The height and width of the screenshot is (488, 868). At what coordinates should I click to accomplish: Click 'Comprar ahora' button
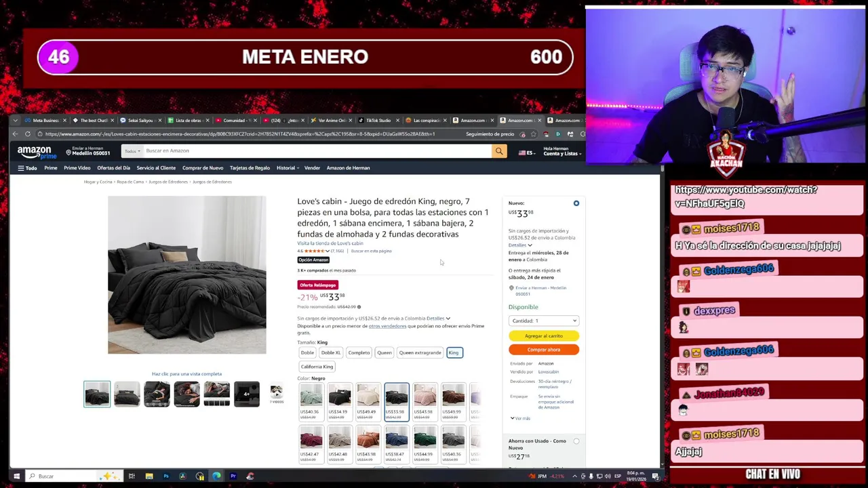click(544, 350)
